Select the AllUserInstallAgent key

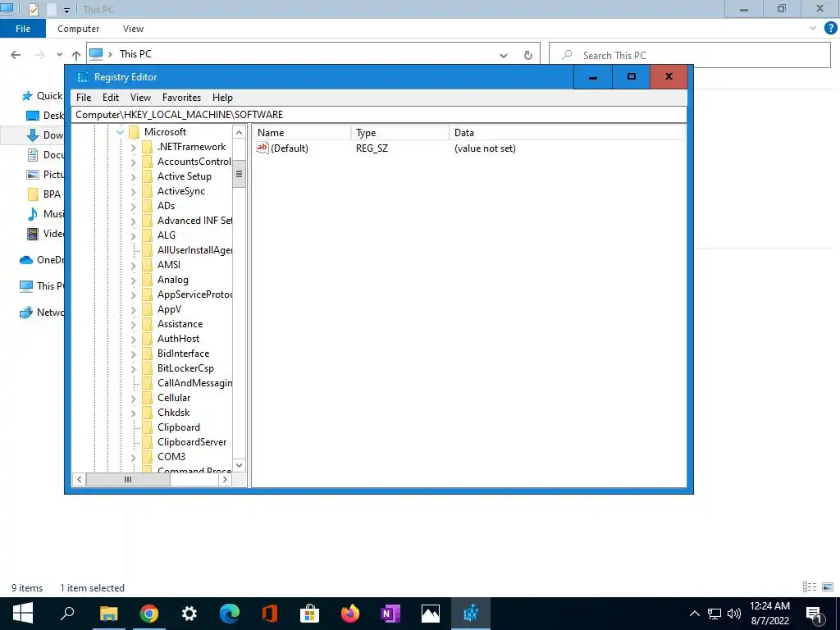tap(194, 250)
